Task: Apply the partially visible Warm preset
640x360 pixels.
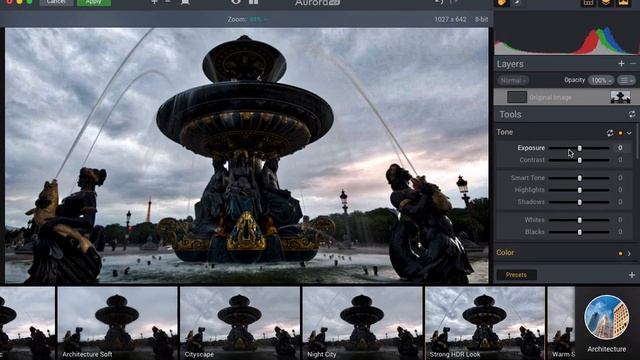Action: click(x=561, y=323)
